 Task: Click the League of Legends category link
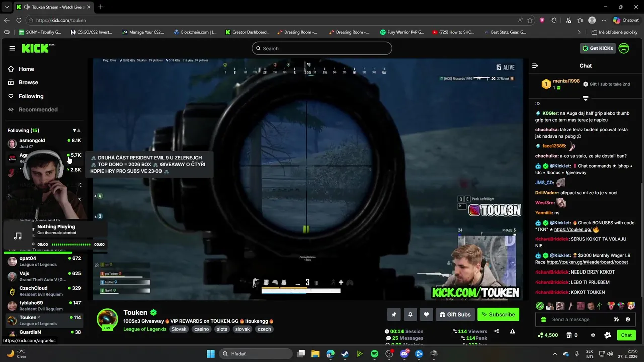[145, 329]
